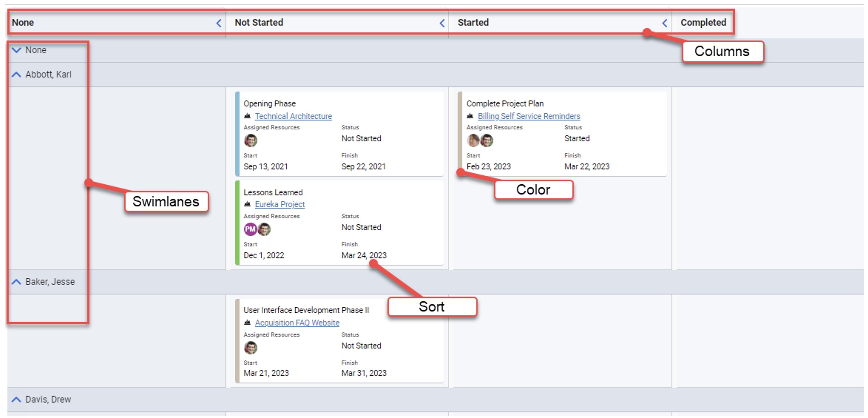Screen dimensions: 868x418
Task: Open the Eureka Project link
Action: click(280, 204)
